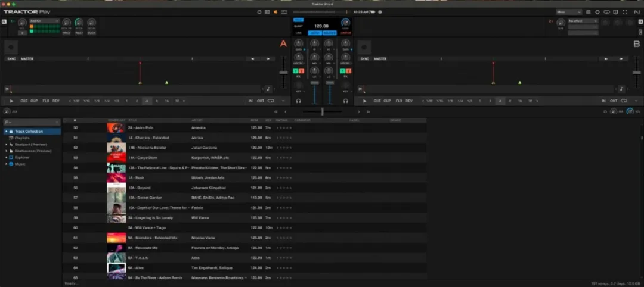Click the crossfader handle
This screenshot has height=287, width=644.
coord(323,111)
